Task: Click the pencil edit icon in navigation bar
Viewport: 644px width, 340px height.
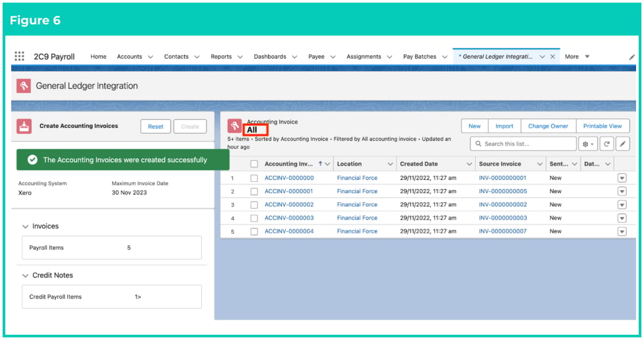Action: [631, 57]
